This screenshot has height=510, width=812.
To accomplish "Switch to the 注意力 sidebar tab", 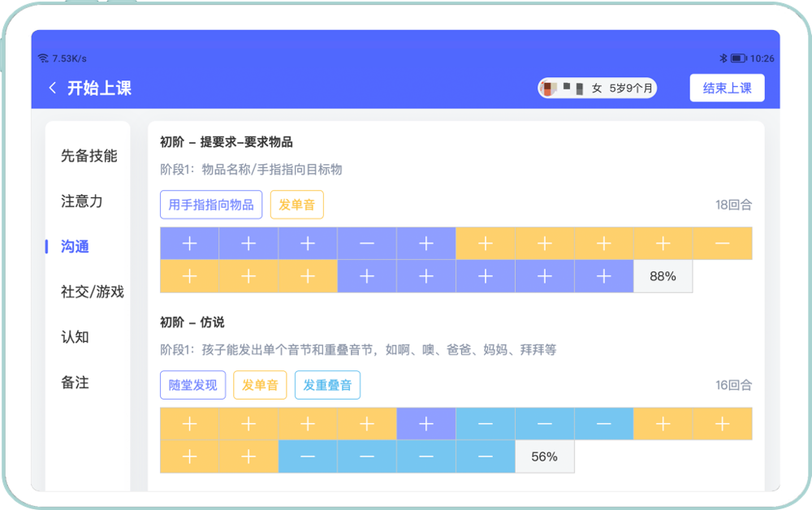I will click(82, 201).
